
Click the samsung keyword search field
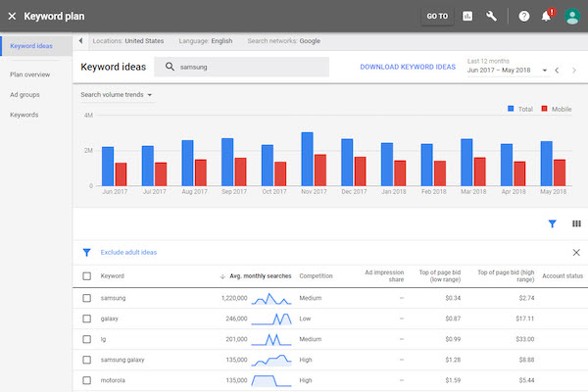coord(245,67)
